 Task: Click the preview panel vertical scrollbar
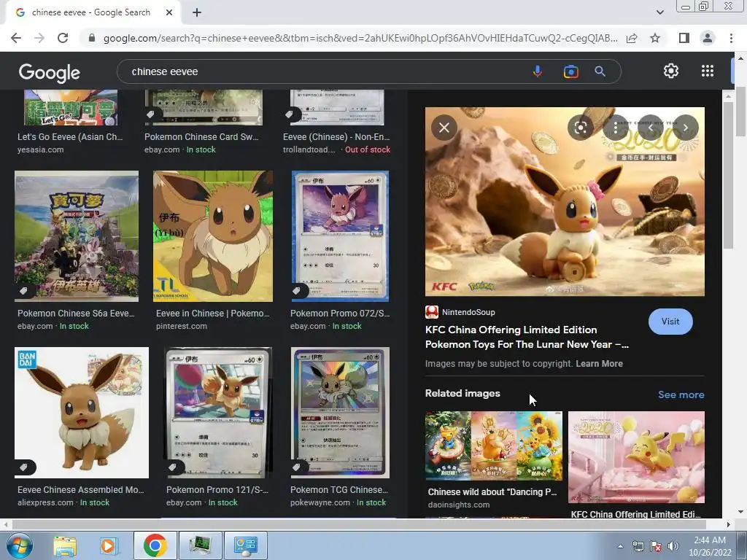tap(727, 176)
